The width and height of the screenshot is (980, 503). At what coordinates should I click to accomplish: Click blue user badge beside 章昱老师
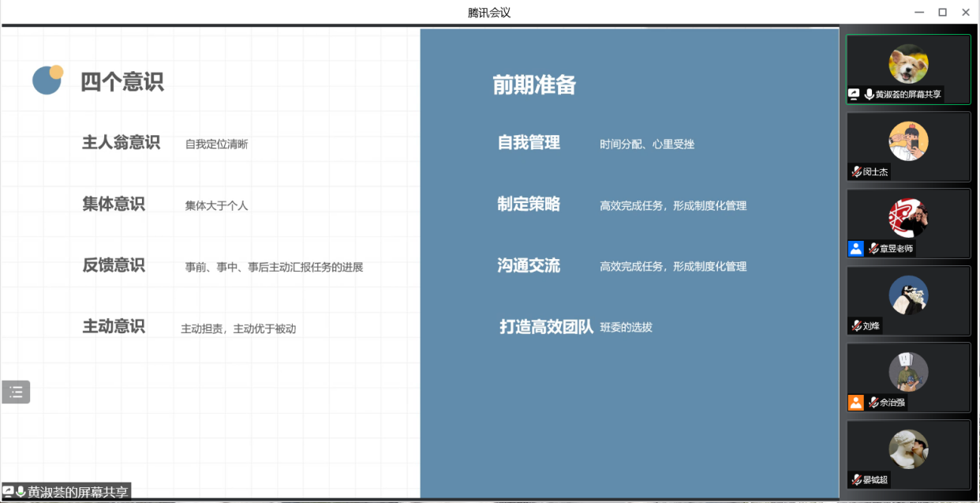tap(856, 249)
